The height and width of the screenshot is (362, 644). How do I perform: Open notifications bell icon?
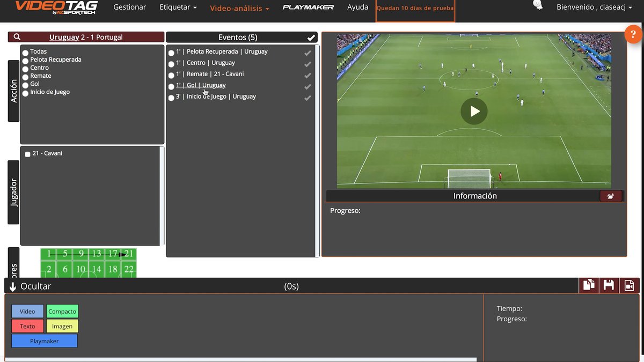[538, 5]
